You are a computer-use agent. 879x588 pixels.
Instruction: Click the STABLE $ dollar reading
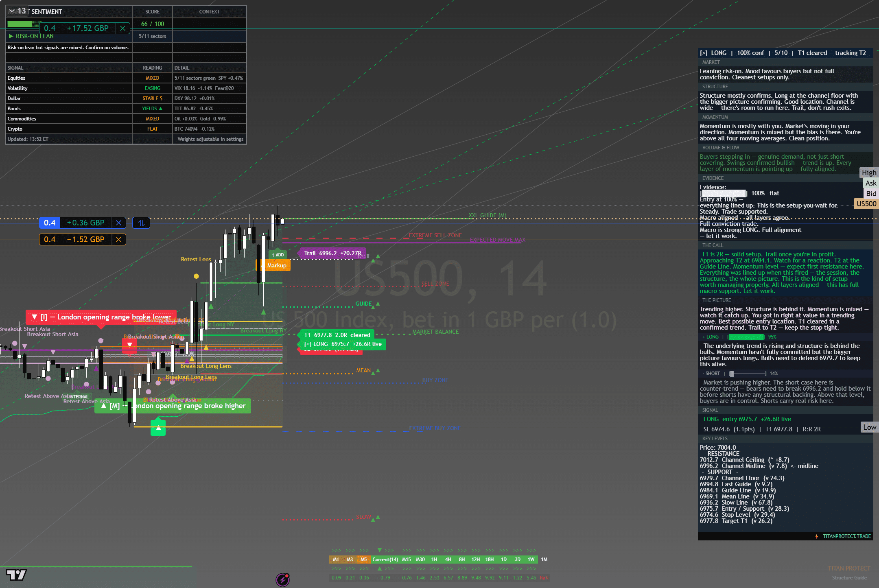pyautogui.click(x=153, y=98)
